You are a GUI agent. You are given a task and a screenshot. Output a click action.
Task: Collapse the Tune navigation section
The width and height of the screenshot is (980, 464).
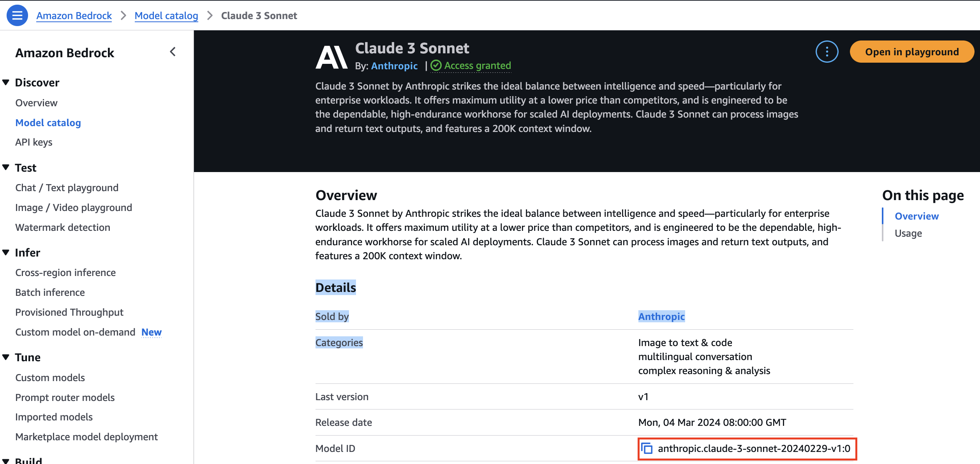(x=6, y=357)
